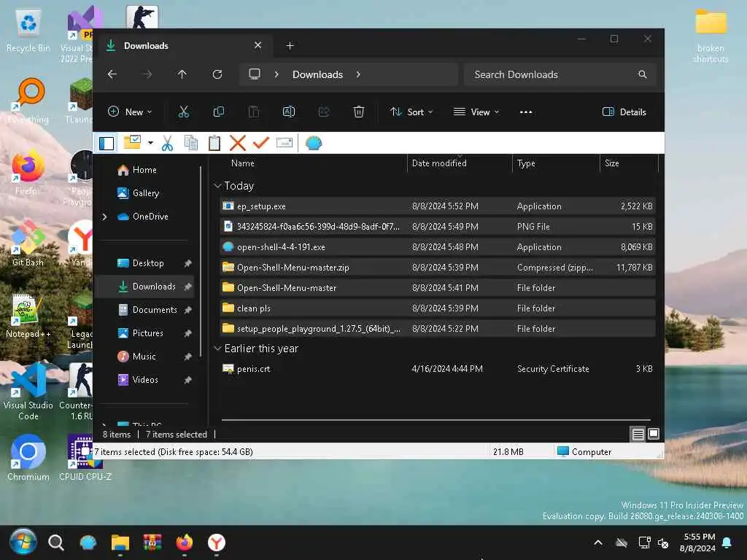
Task: Open the Recycle Bin desktop icon
Action: click(x=28, y=31)
